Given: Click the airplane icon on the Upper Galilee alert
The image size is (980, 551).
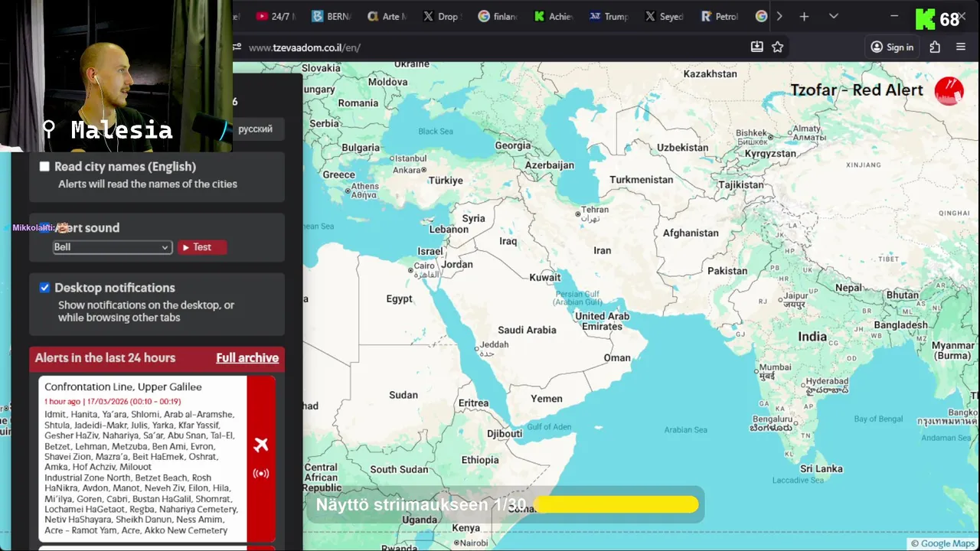Looking at the screenshot, I should tap(261, 445).
